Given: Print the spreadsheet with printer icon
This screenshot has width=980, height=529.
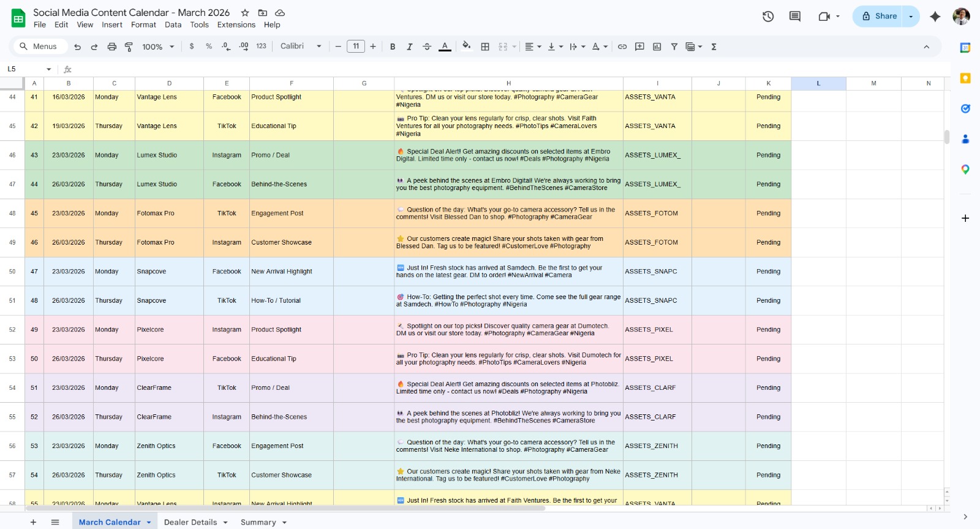Looking at the screenshot, I should coord(111,47).
